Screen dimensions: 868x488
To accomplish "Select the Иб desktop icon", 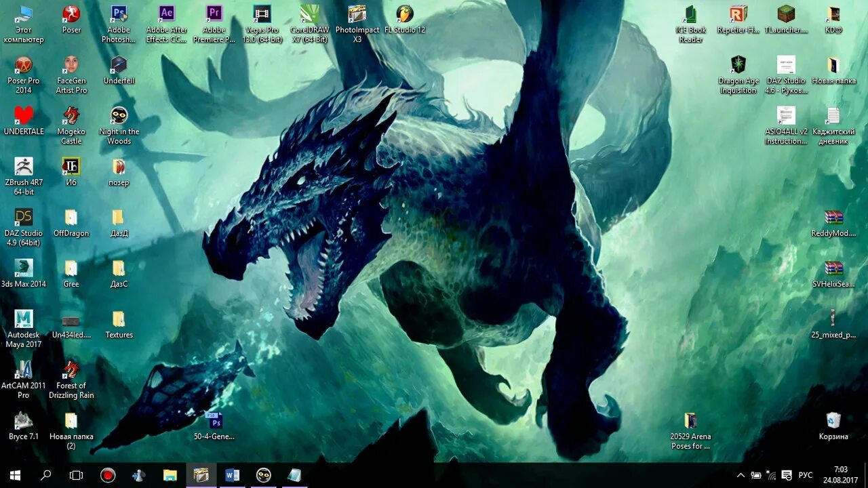I will pyautogui.click(x=71, y=172).
